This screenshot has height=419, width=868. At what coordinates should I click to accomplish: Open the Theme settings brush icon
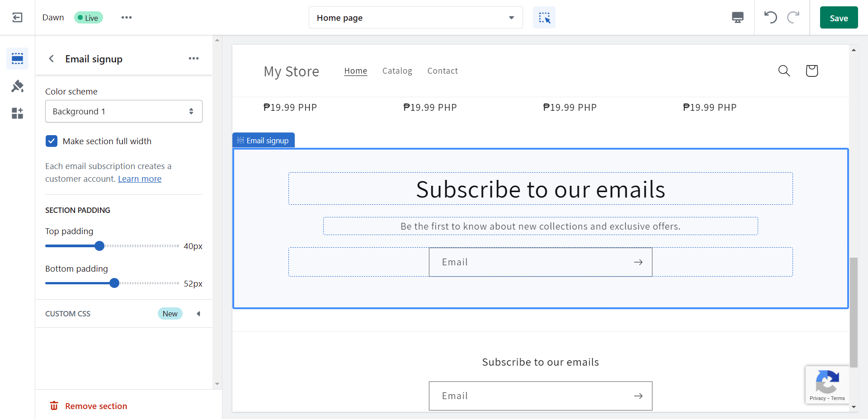click(17, 86)
